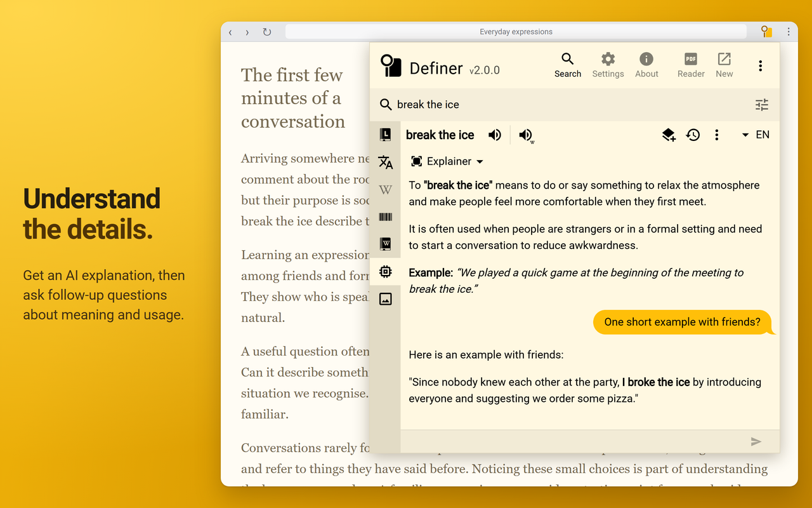
Task: Open the browser three-dot menu
Action: click(x=789, y=32)
